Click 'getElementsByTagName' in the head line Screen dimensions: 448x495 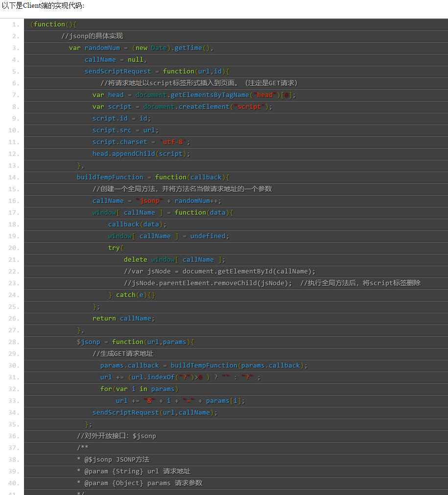210,95
